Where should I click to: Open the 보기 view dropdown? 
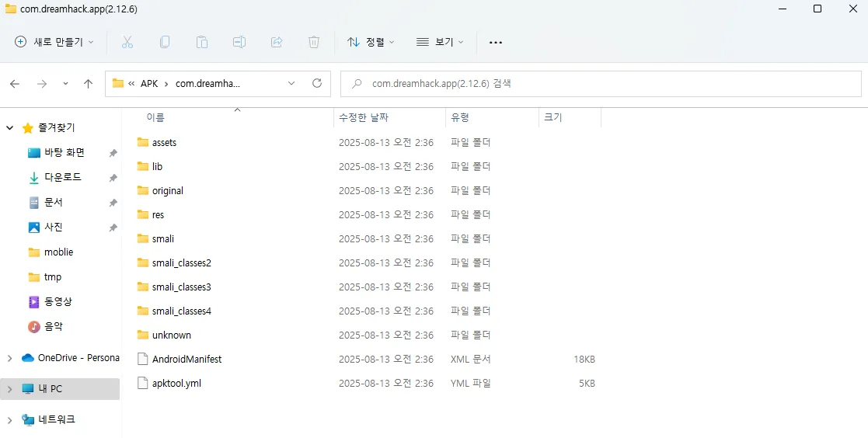440,42
